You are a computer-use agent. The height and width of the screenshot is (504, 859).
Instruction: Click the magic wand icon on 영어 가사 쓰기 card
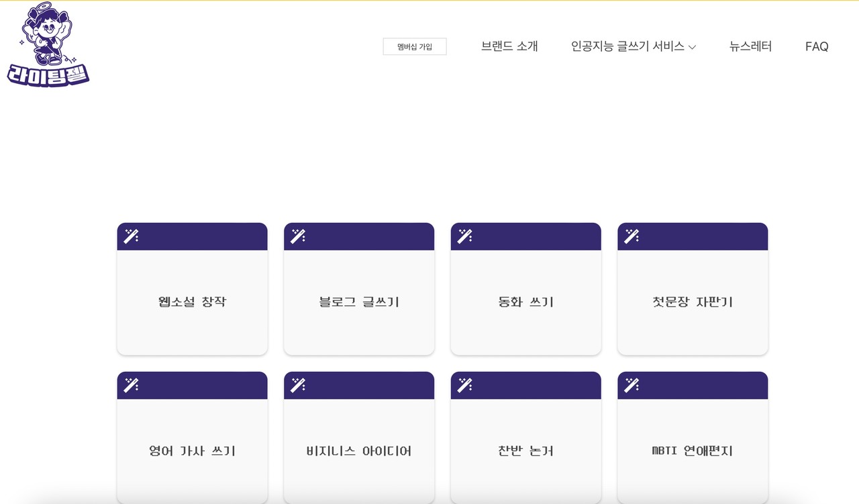point(131,385)
